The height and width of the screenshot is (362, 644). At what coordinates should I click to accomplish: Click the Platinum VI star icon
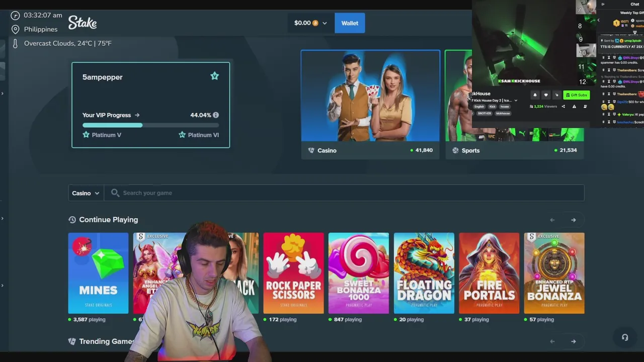pyautogui.click(x=182, y=135)
